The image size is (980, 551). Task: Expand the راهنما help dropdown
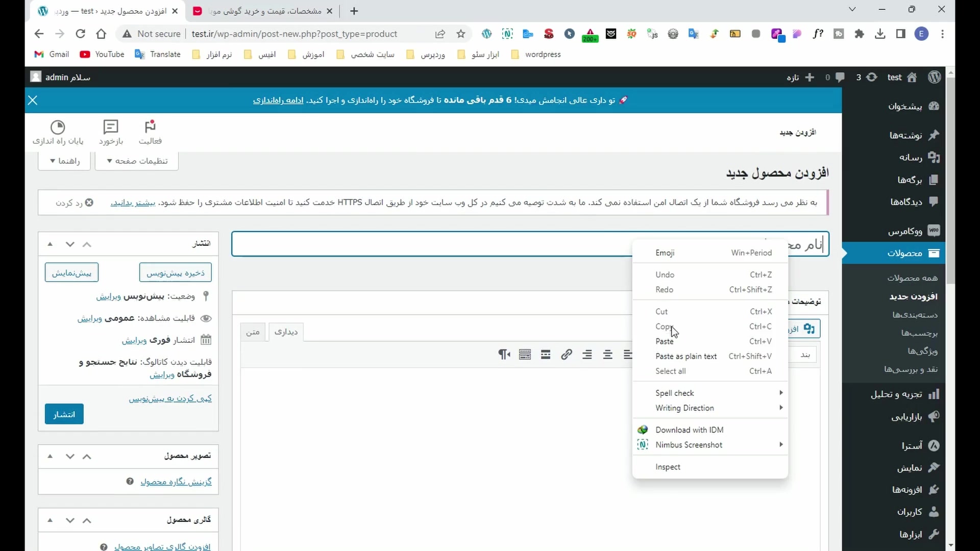(64, 161)
